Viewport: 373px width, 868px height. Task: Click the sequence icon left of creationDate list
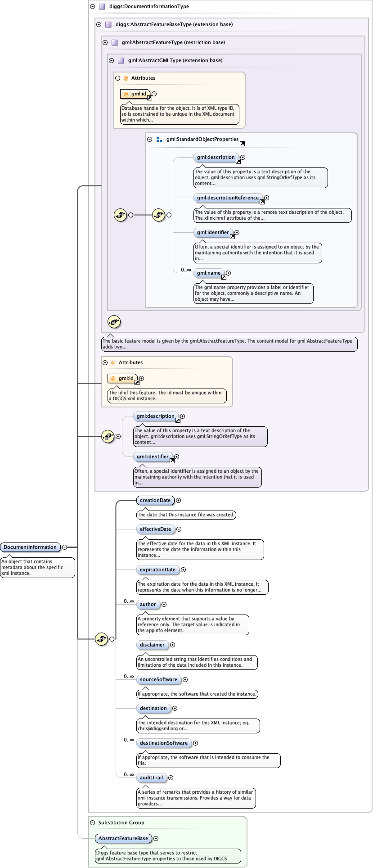tap(102, 638)
